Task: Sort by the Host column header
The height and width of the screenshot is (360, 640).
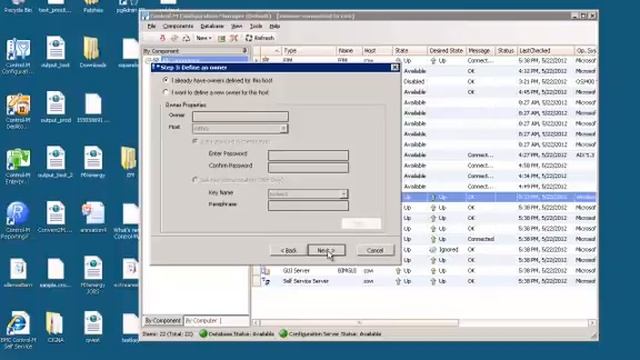Action: [376, 51]
